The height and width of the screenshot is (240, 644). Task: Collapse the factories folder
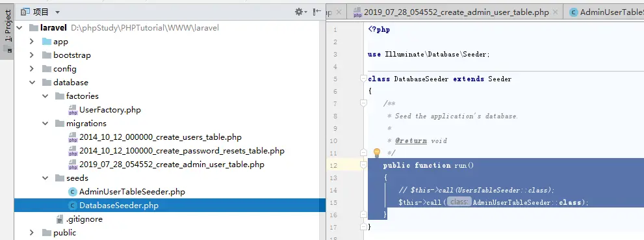(45, 96)
